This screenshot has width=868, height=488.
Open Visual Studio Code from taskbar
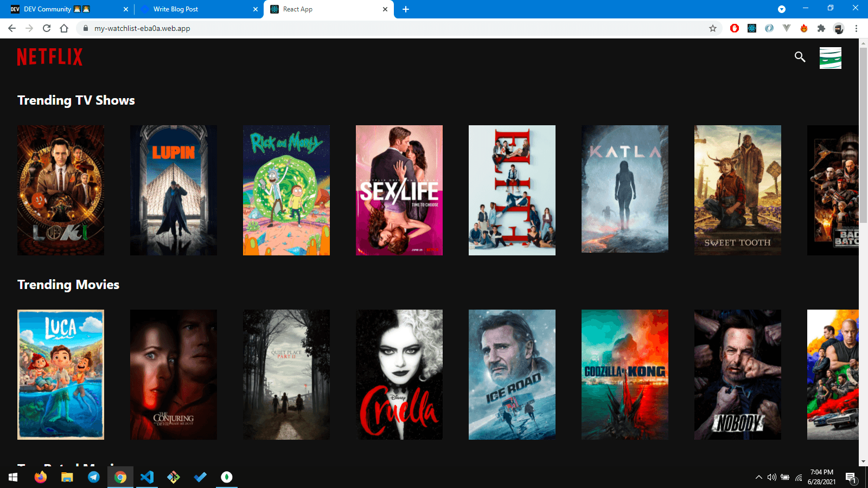coord(147,477)
